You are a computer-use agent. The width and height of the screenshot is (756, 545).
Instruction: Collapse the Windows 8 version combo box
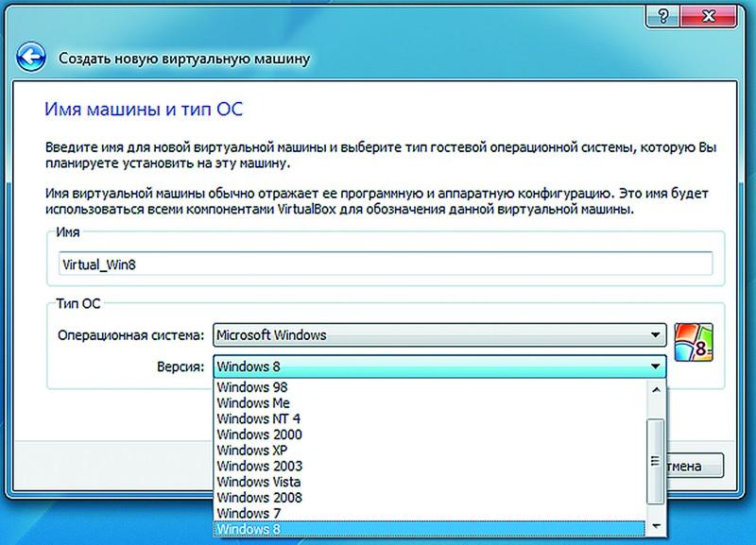[439, 366]
